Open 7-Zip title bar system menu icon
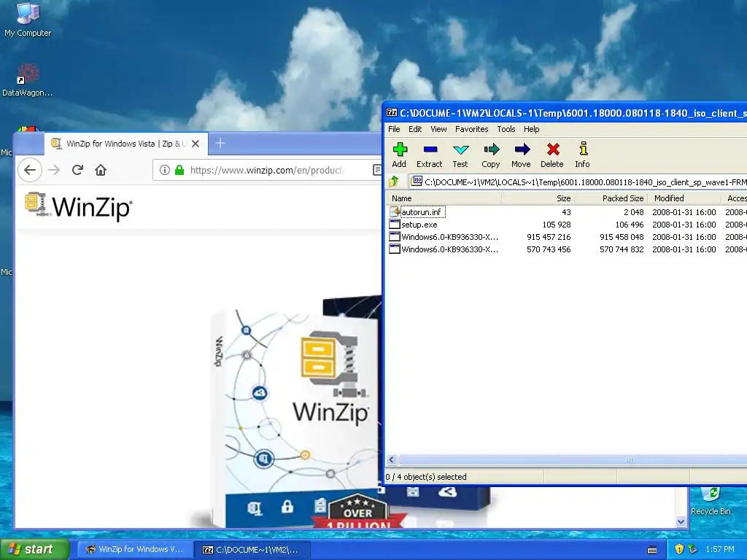This screenshot has height=560, width=747. 392,113
